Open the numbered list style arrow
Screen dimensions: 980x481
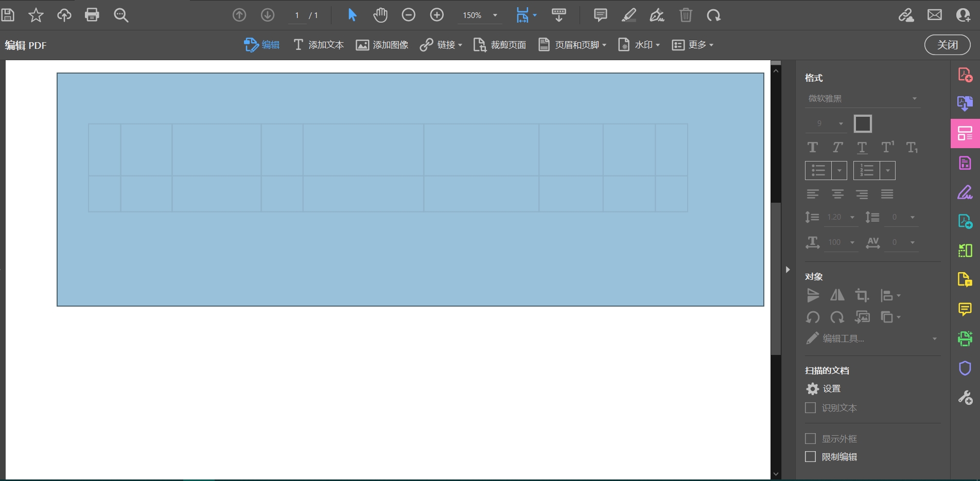point(888,170)
